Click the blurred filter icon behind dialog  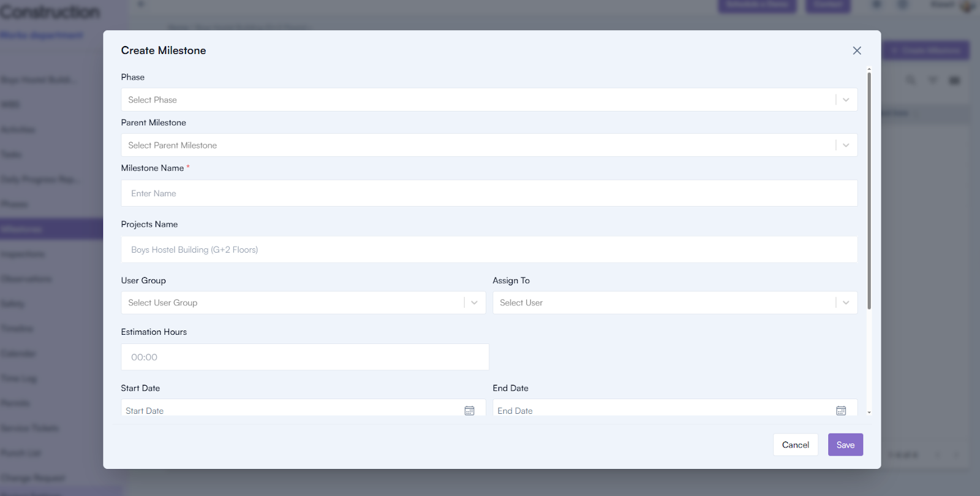tap(932, 80)
